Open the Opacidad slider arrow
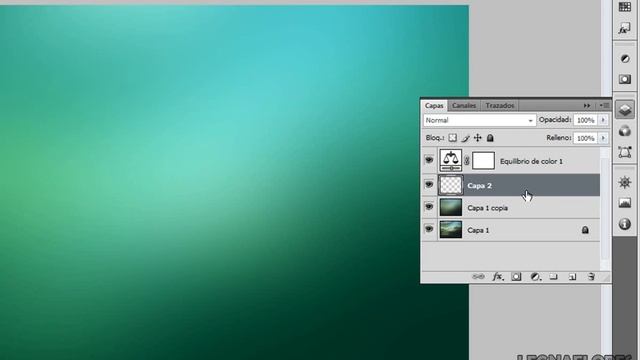Image resolution: width=640 pixels, height=360 pixels. click(603, 120)
